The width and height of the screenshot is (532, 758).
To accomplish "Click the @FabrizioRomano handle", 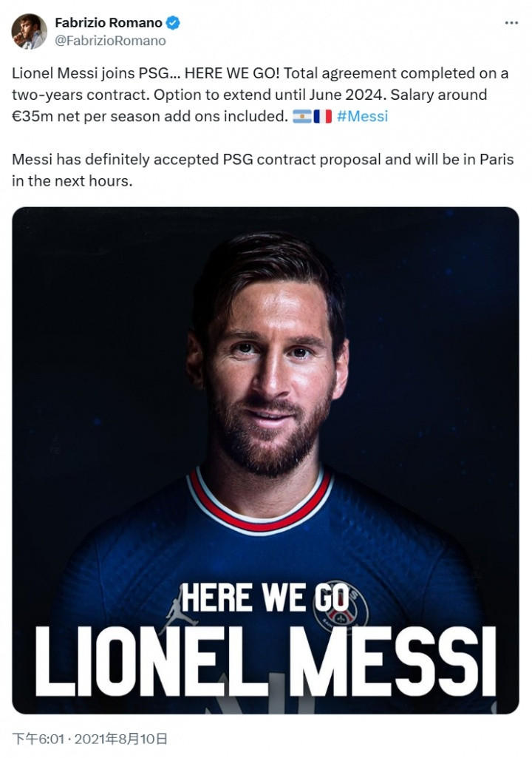I will (110, 41).
